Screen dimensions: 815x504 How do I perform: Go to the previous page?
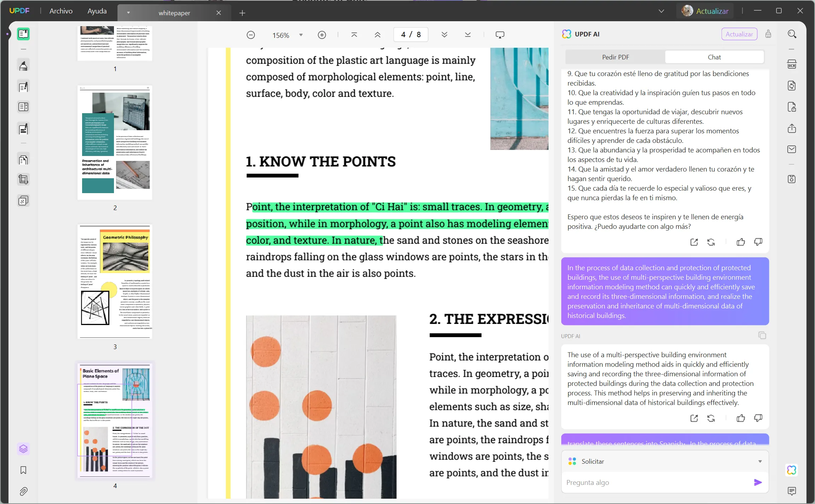pyautogui.click(x=378, y=35)
